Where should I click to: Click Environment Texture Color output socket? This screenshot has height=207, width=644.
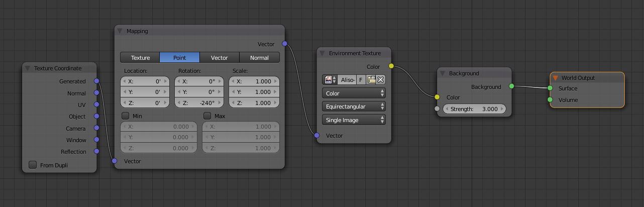coord(391,66)
